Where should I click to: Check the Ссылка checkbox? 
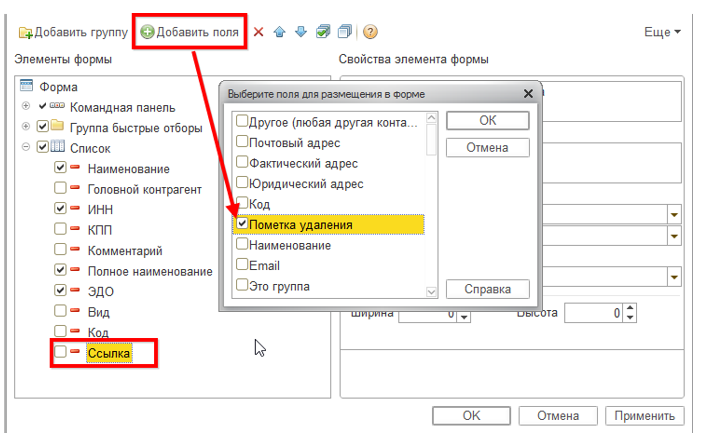tap(60, 352)
